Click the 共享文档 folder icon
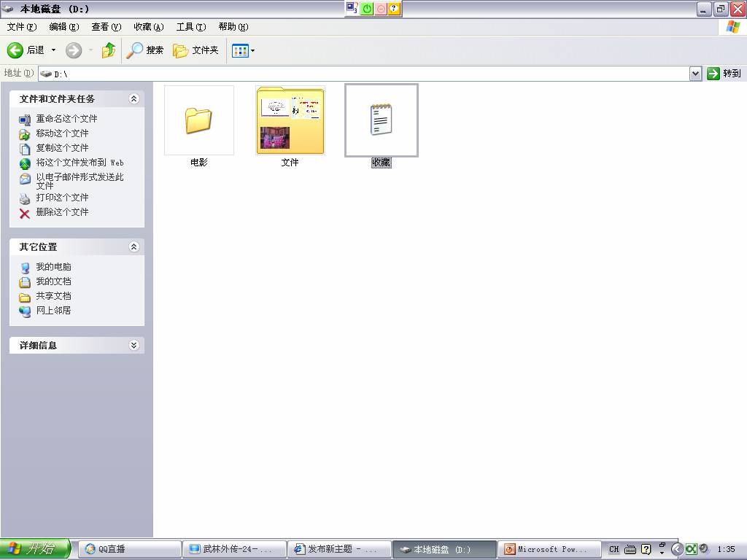 pyautogui.click(x=25, y=297)
